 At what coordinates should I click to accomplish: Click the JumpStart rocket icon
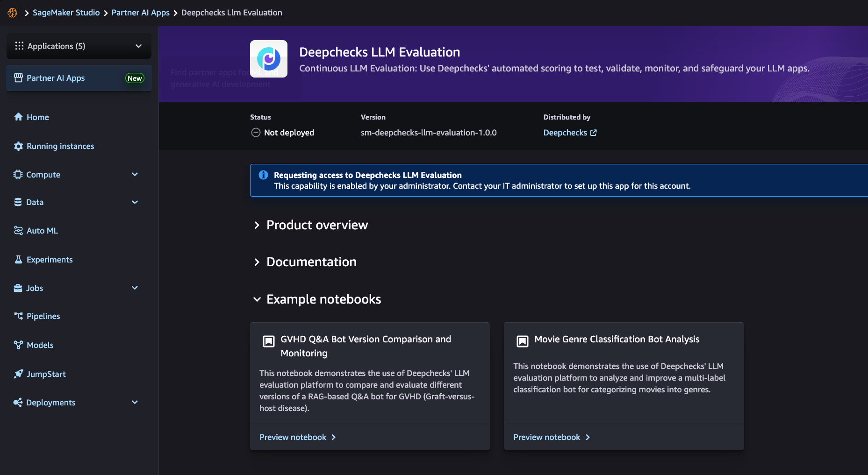click(x=18, y=374)
